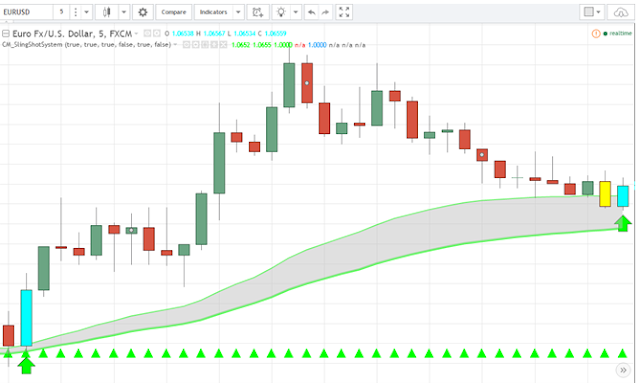Click the white dot marker on the tallest red candle

pyautogui.click(x=307, y=83)
